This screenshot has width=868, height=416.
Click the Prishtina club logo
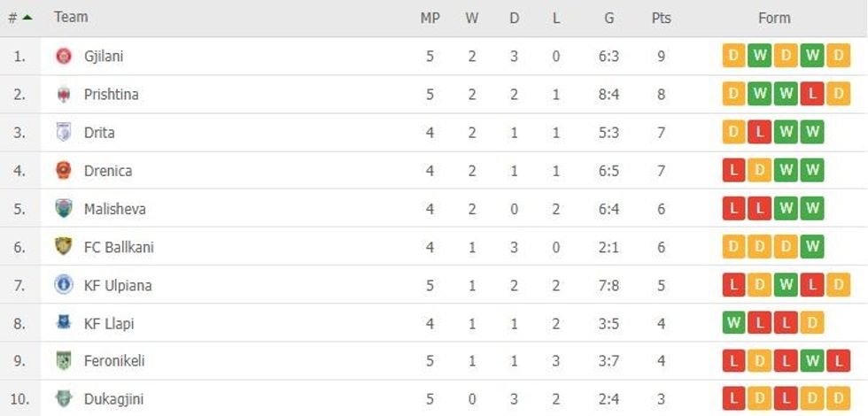coord(63,95)
